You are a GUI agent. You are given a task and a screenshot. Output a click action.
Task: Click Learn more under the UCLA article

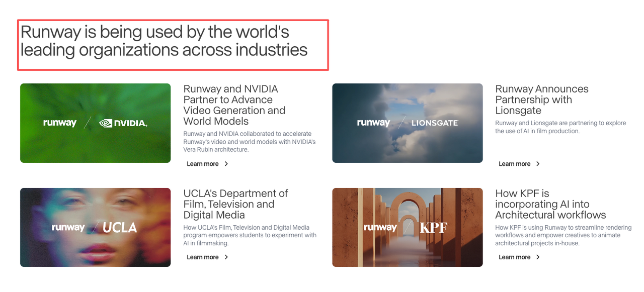tap(203, 257)
